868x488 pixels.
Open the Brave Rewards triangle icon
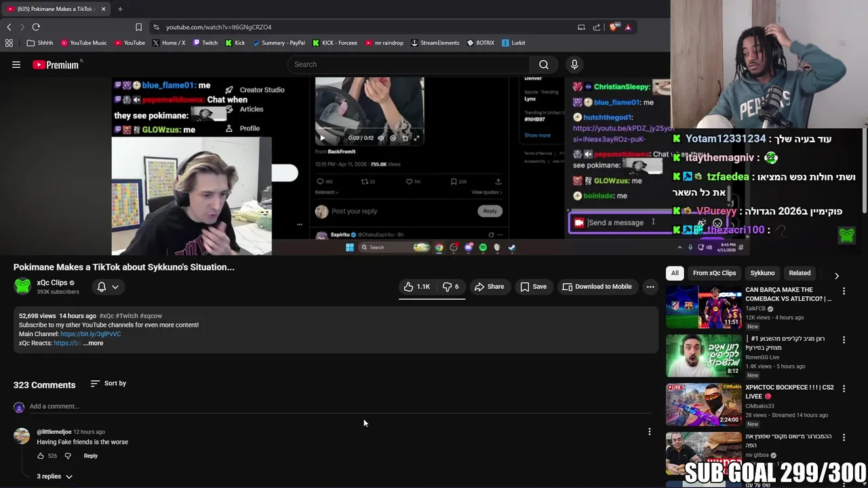coord(628,27)
